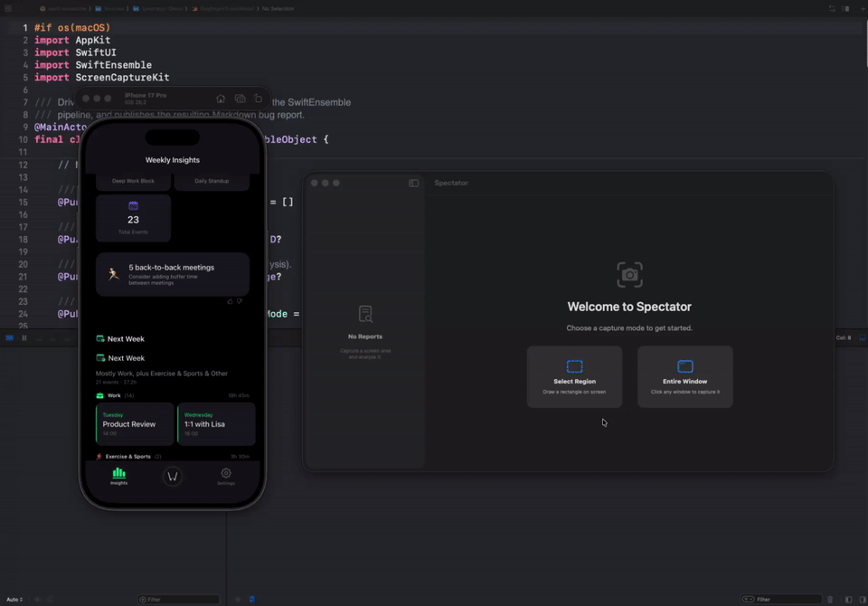Image resolution: width=868 pixels, height=606 pixels.
Task: Toggle breakpoints in Xcode's debug bar
Action: tap(11, 337)
